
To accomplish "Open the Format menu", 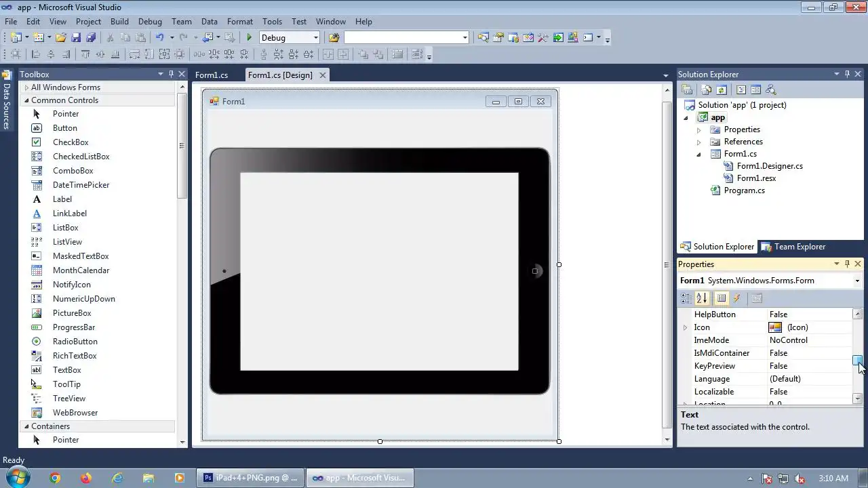I will (x=239, y=22).
